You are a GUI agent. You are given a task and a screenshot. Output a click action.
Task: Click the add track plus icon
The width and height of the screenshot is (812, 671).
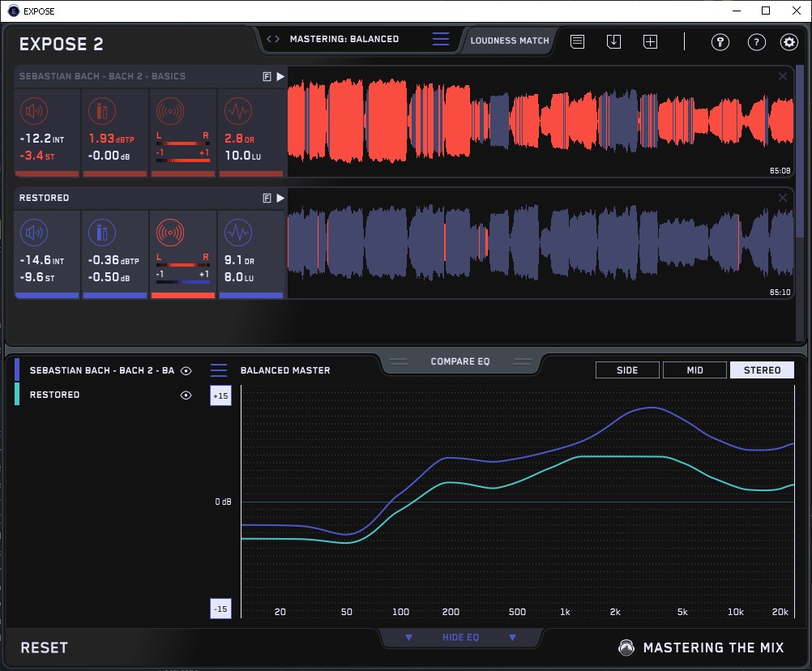(650, 41)
